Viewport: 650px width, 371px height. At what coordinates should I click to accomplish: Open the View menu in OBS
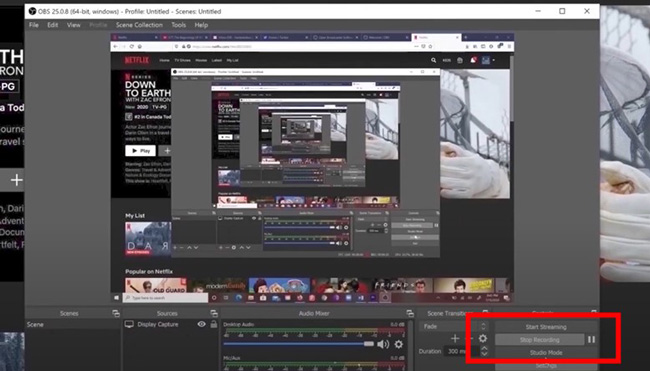point(73,25)
